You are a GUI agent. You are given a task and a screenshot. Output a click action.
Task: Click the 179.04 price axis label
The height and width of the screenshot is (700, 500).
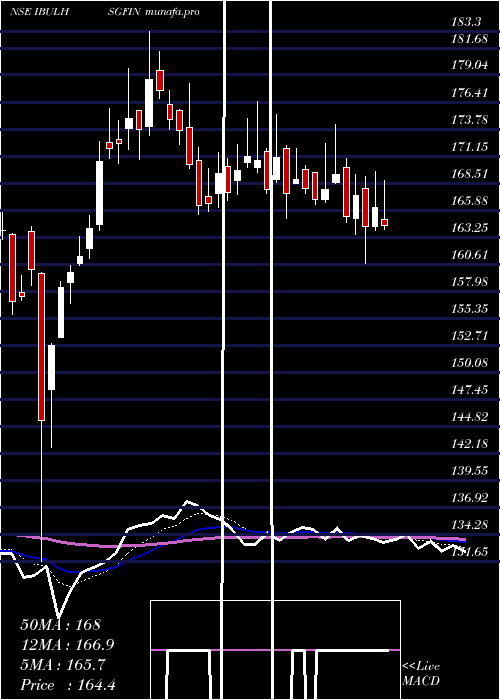pyautogui.click(x=469, y=65)
